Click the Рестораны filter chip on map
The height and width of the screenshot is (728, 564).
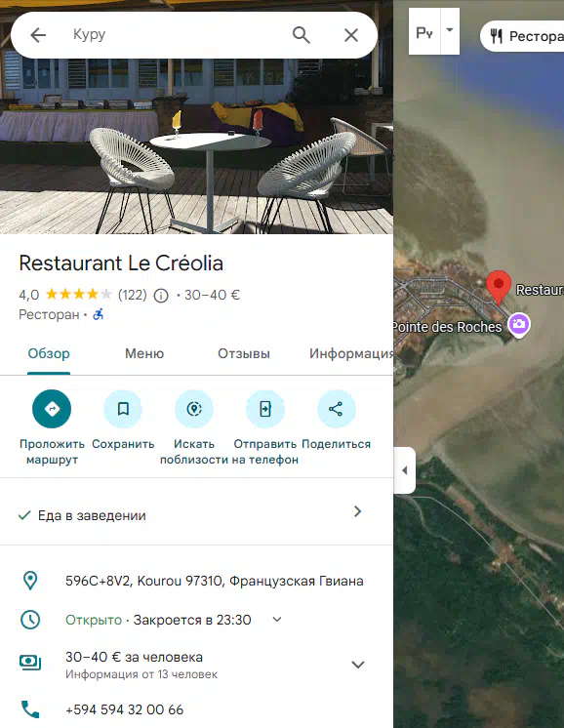pos(522,36)
